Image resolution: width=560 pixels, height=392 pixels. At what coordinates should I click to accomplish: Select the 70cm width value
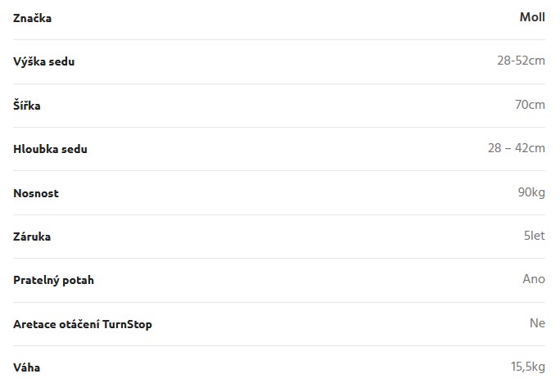point(530,105)
